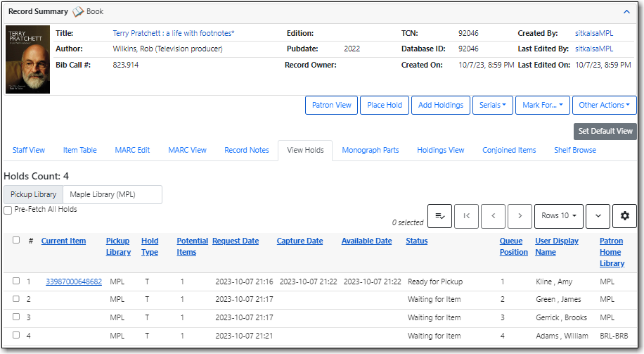Select the row for Kline, Amy

click(16, 282)
